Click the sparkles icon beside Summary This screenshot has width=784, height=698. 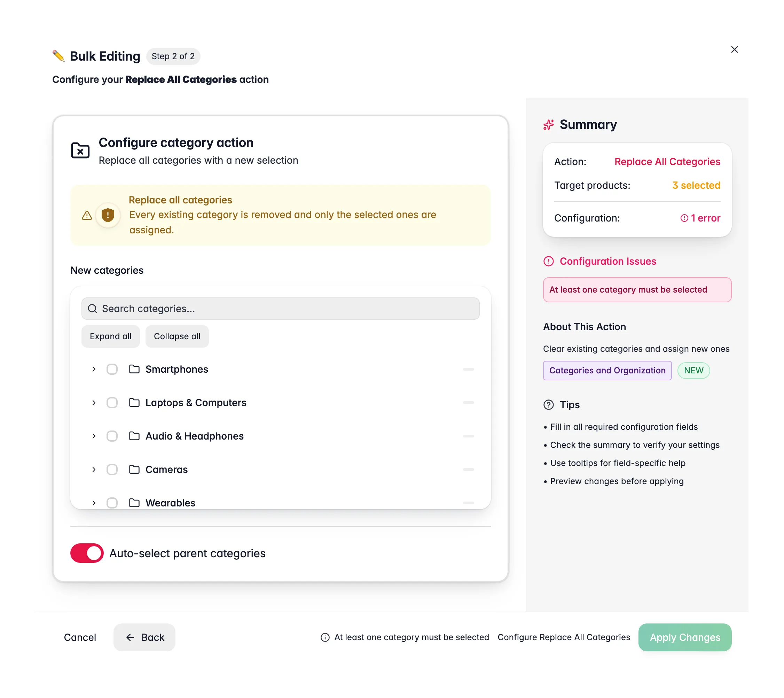(549, 125)
